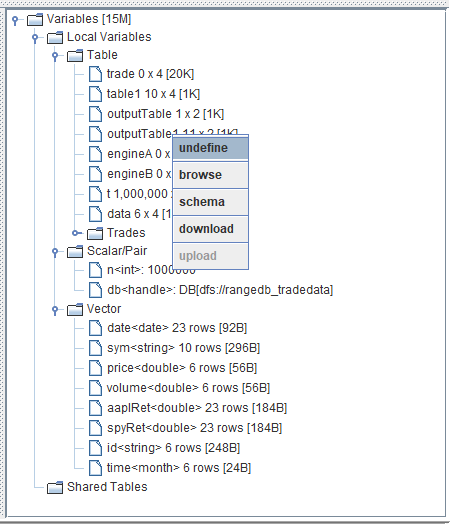Click the Trades folder icon
Screen dimensions: 450x524
pos(95,233)
